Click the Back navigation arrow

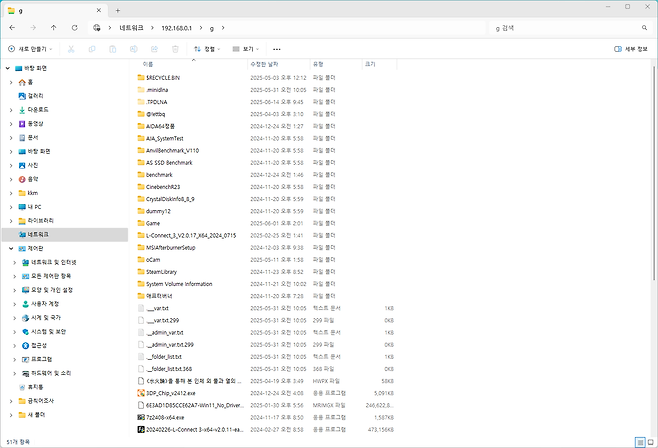click(12, 28)
